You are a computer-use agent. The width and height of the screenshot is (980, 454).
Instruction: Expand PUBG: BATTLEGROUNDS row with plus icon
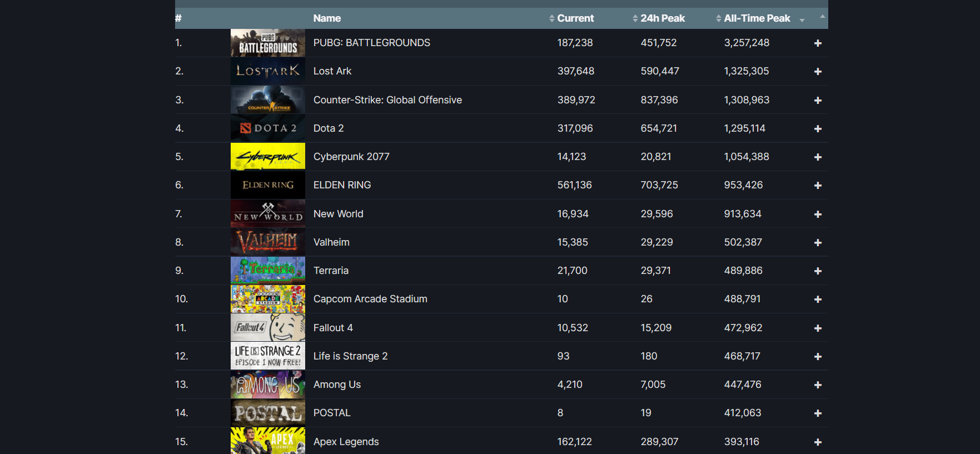click(818, 43)
